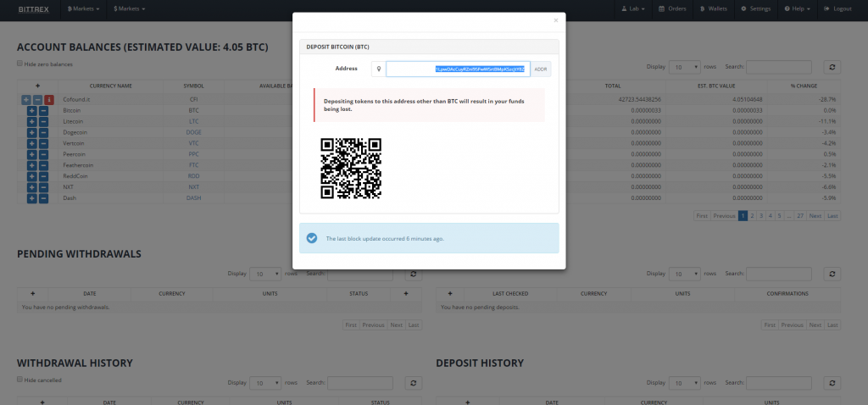Open the VTC symbol link

pos(194,143)
